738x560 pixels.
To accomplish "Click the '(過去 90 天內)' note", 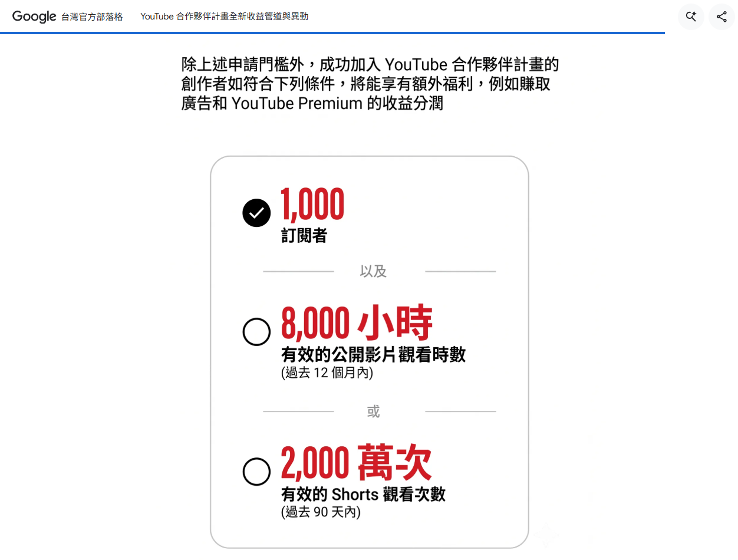I will [x=321, y=512].
